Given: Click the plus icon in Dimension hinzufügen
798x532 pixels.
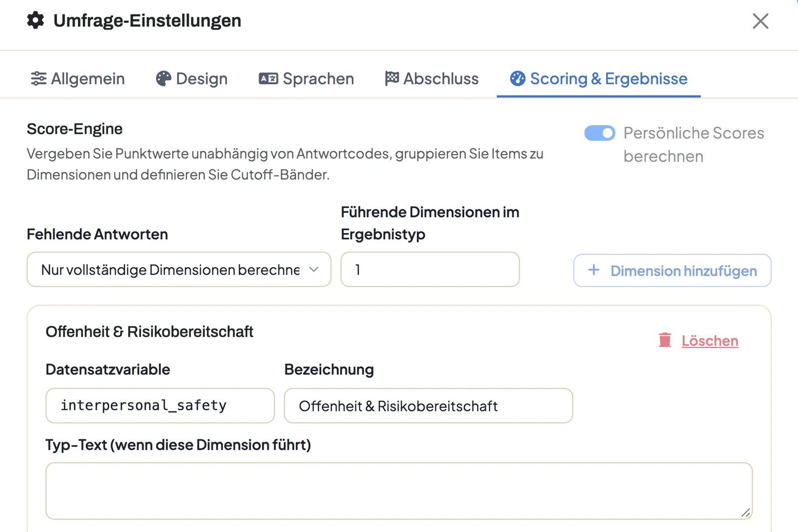Looking at the screenshot, I should pos(594,270).
